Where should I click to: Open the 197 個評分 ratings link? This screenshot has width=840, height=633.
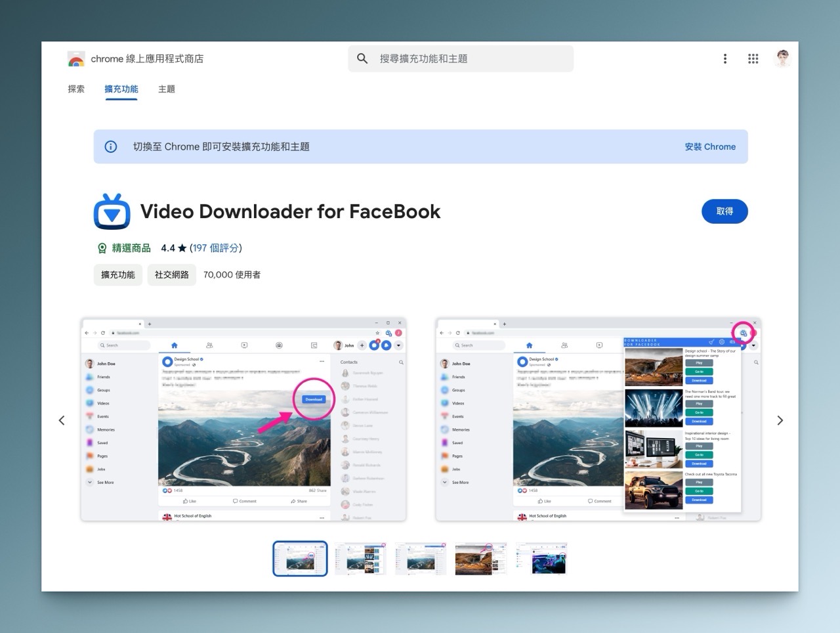215,248
